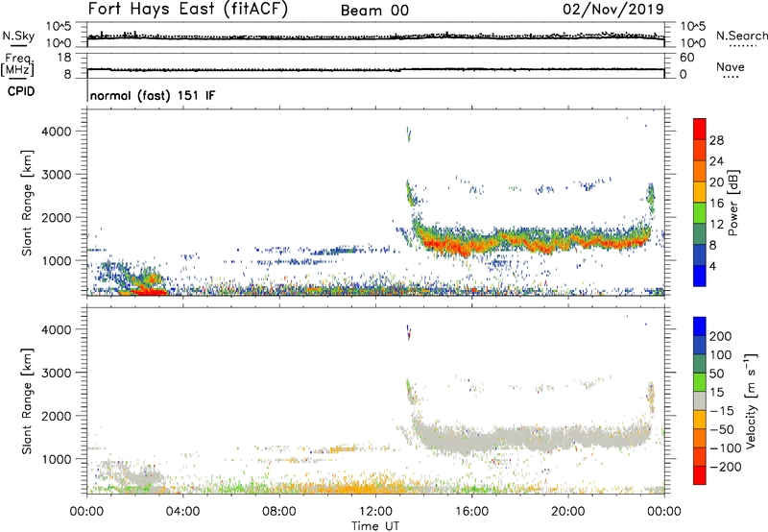Select the "Beam 00" label
This screenshot has width=768, height=532.
click(x=374, y=11)
